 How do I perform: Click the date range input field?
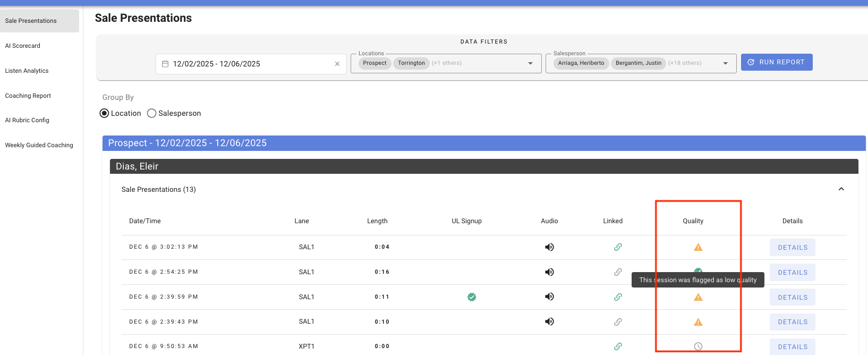point(251,64)
